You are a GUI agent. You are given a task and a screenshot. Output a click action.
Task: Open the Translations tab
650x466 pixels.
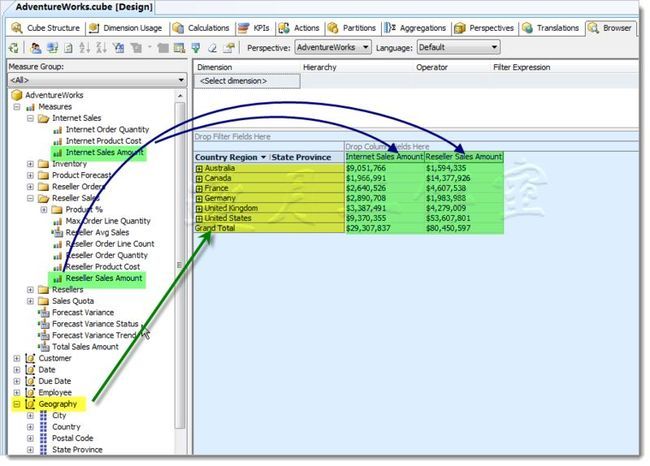point(551,28)
